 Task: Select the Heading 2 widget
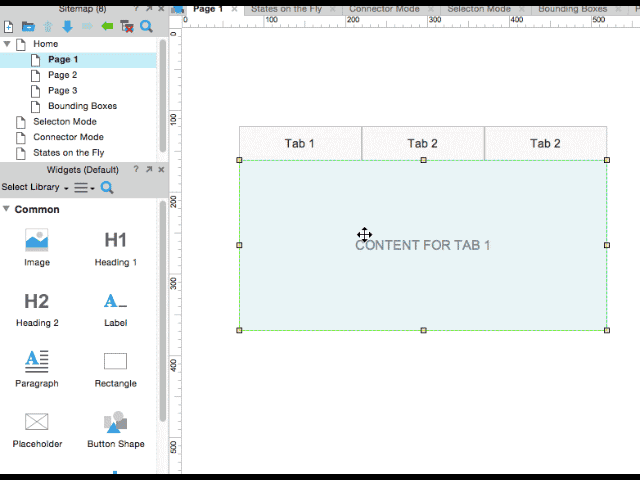coord(37,310)
